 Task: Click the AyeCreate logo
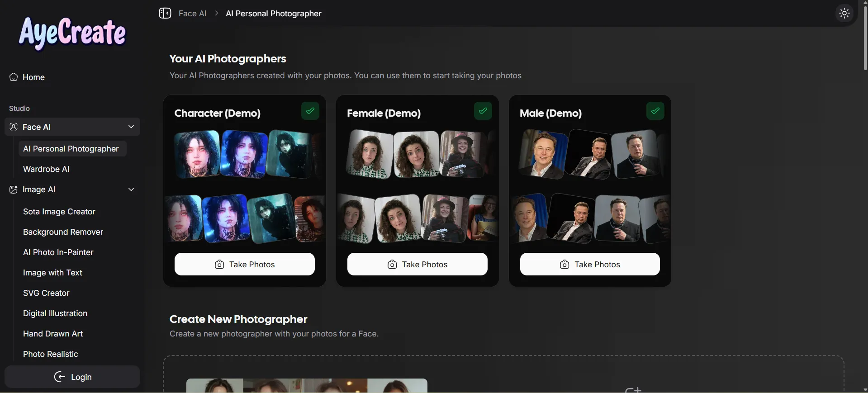coord(72,33)
